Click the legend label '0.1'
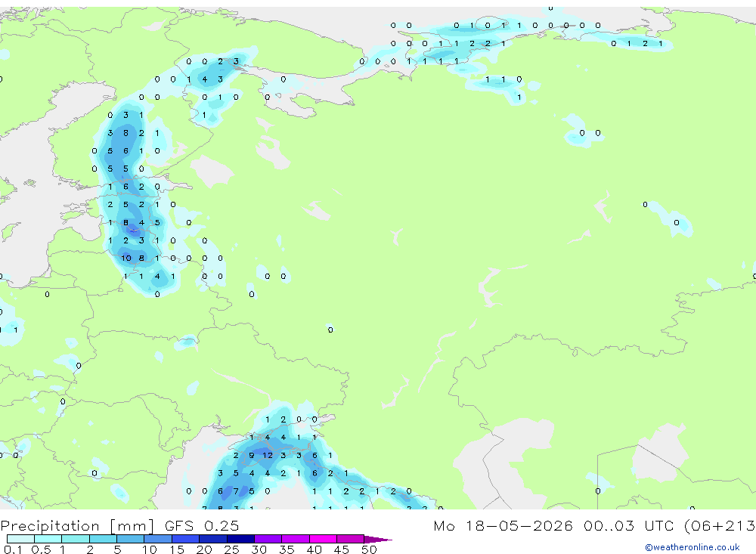 coord(13,549)
